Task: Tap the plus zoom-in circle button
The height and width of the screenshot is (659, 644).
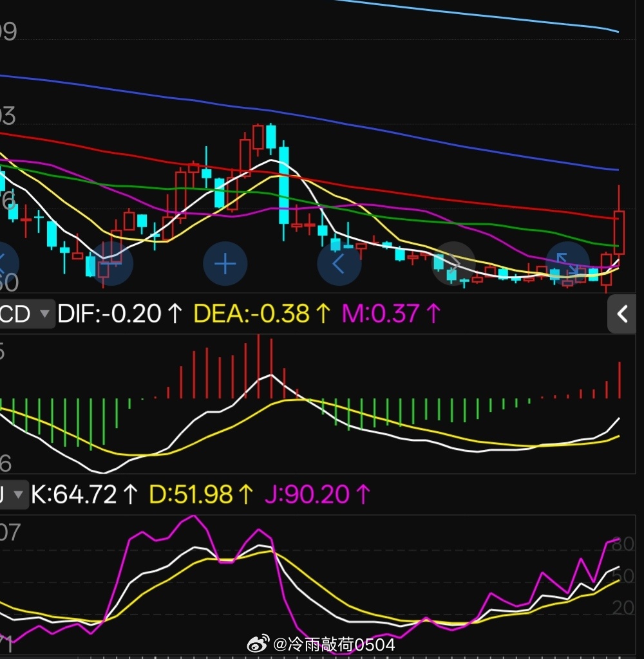Action: (225, 264)
